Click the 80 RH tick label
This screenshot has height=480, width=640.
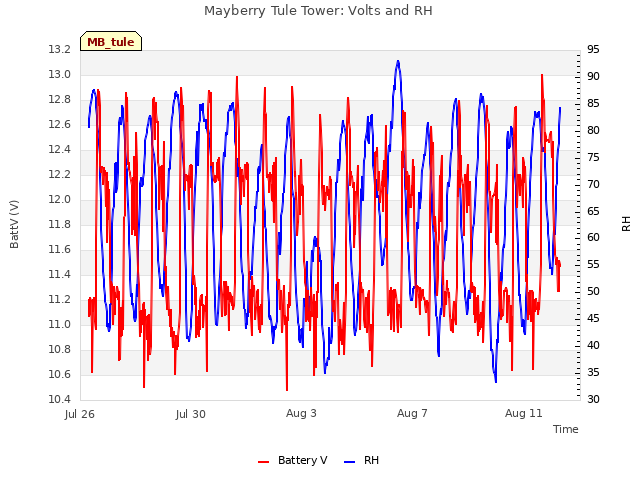click(x=593, y=130)
